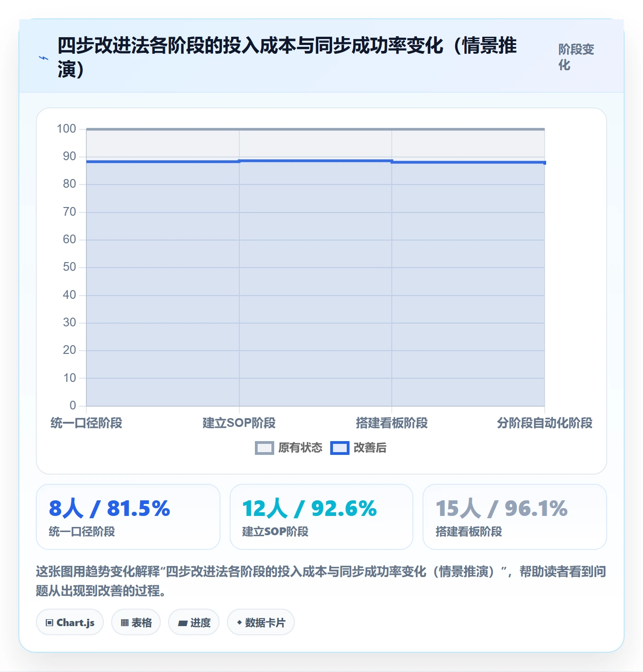
Task: Click the grid icon in 表格 chip
Action: click(124, 623)
